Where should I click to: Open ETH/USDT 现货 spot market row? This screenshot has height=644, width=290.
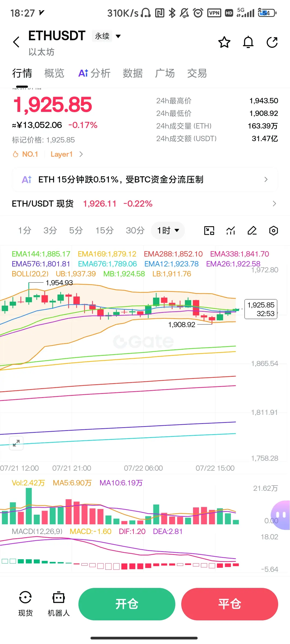145,204
